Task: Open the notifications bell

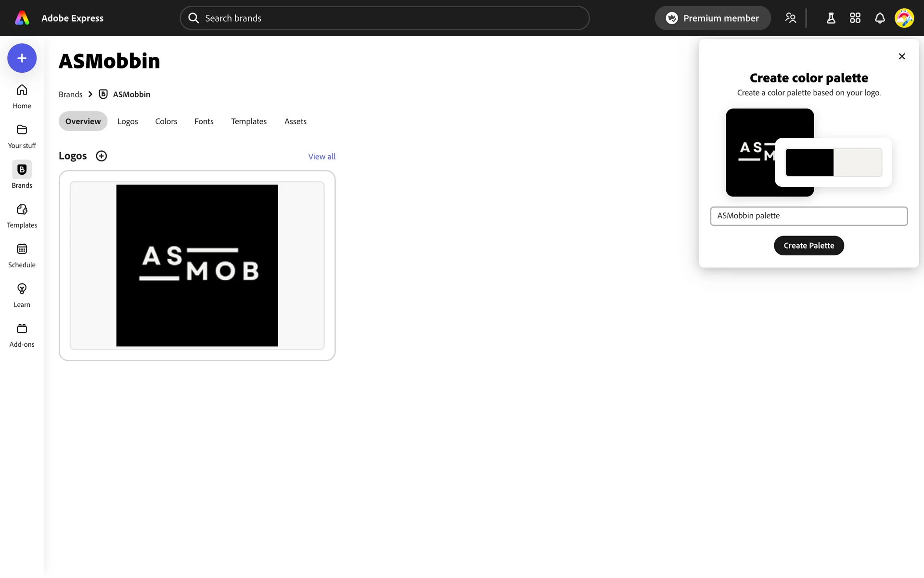Action: click(880, 18)
